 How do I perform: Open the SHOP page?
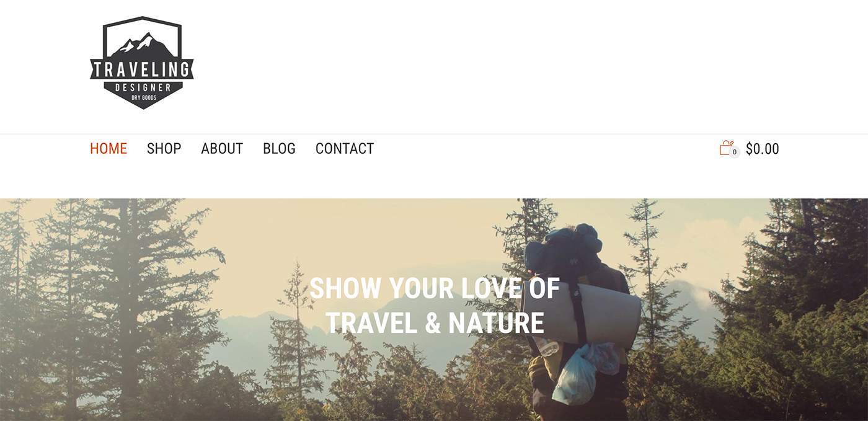tap(164, 149)
